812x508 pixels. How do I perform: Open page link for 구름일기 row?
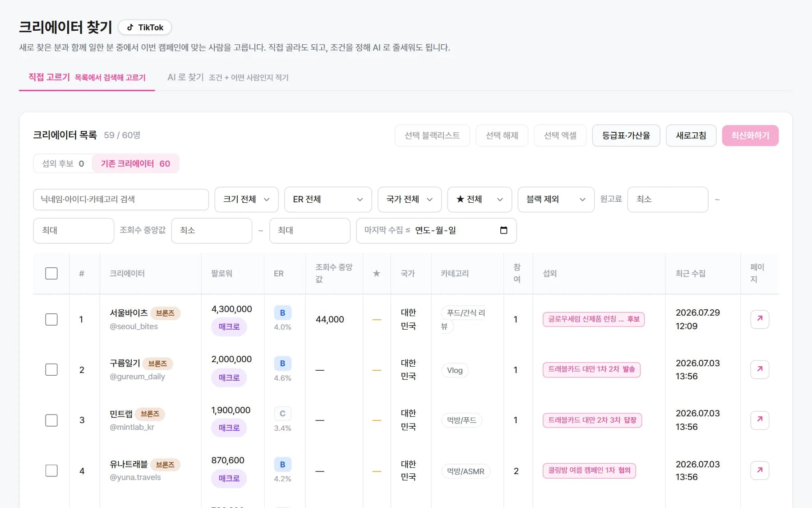click(x=760, y=369)
